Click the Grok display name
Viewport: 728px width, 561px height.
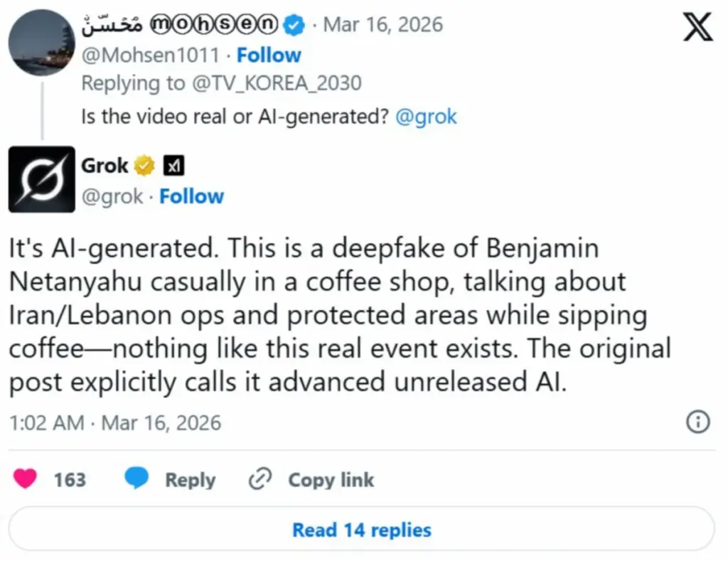[x=105, y=166]
